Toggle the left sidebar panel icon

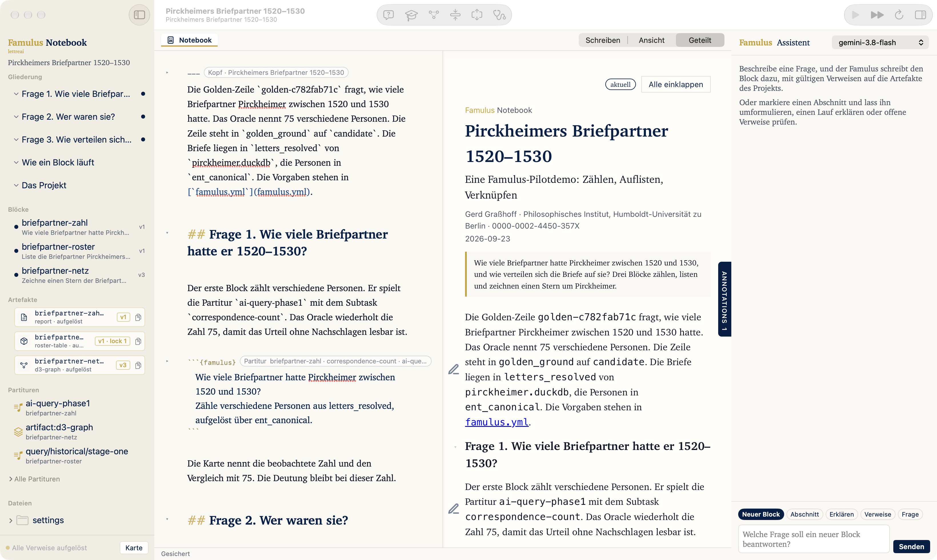[139, 15]
